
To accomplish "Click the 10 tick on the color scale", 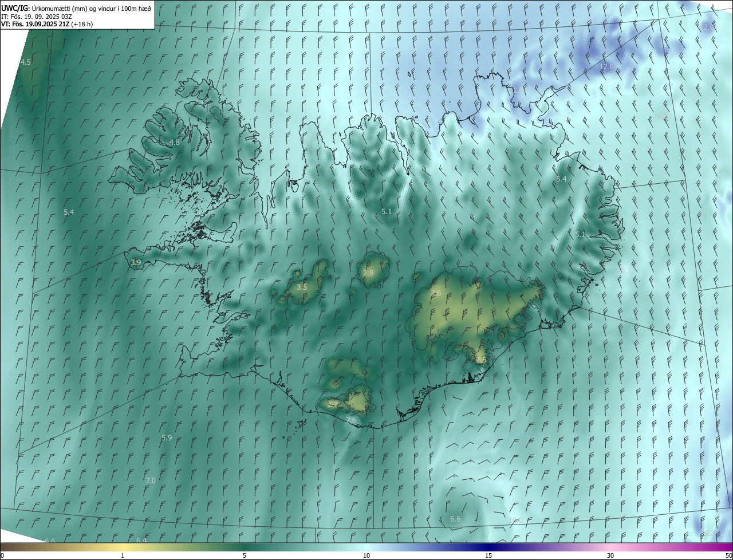I will coord(366,555).
